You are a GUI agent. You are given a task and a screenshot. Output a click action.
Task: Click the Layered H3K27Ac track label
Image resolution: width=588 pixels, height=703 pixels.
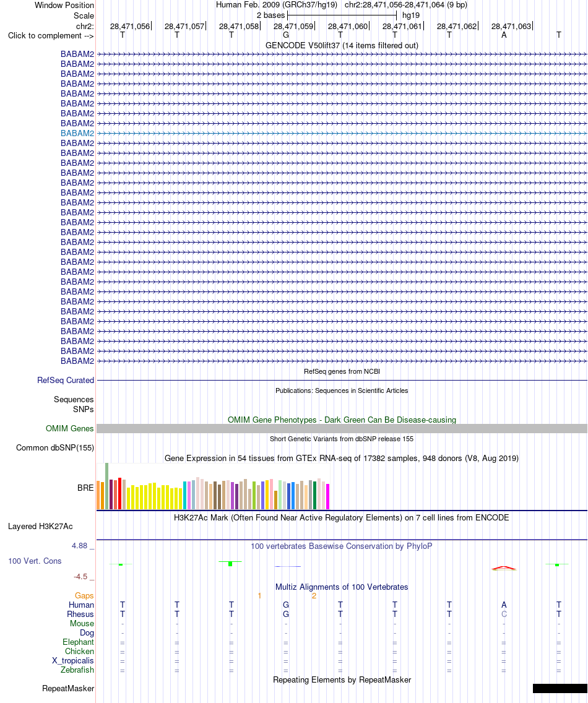pyautogui.click(x=40, y=527)
